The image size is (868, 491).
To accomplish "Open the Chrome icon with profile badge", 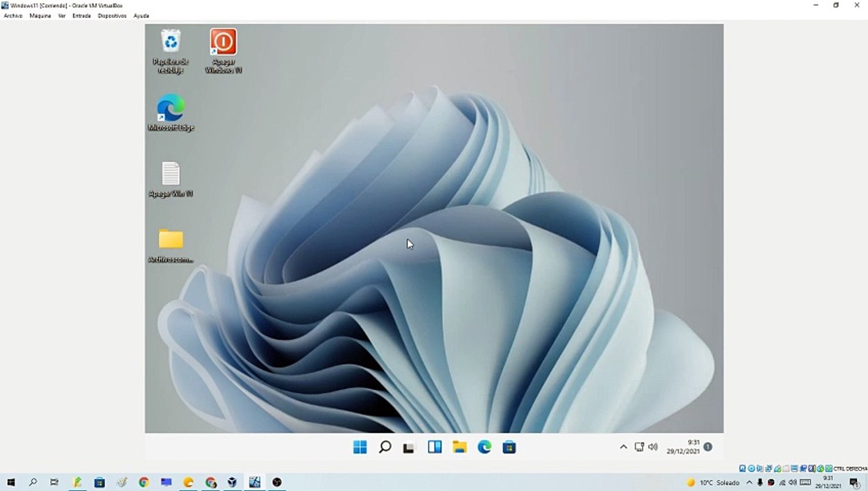I will (x=211, y=482).
